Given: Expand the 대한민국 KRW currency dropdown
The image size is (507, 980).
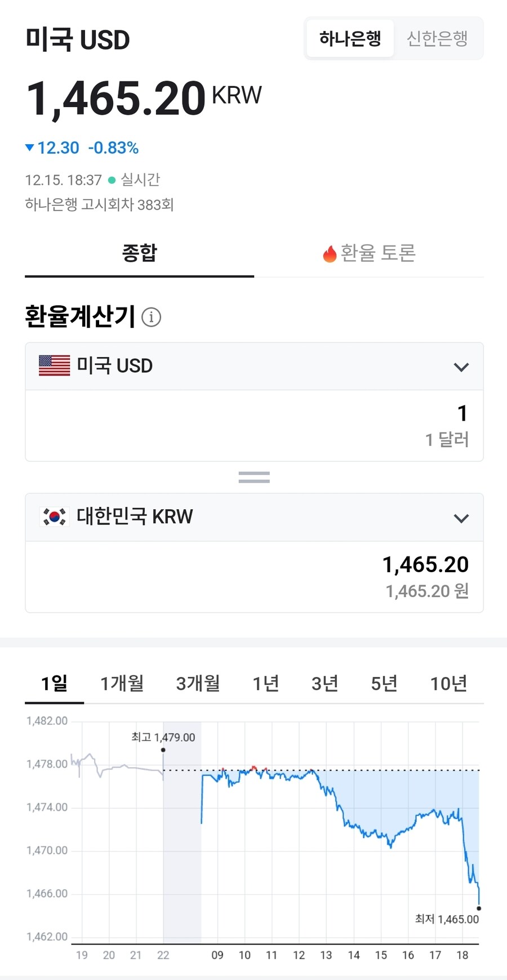Looking at the screenshot, I should 462,518.
